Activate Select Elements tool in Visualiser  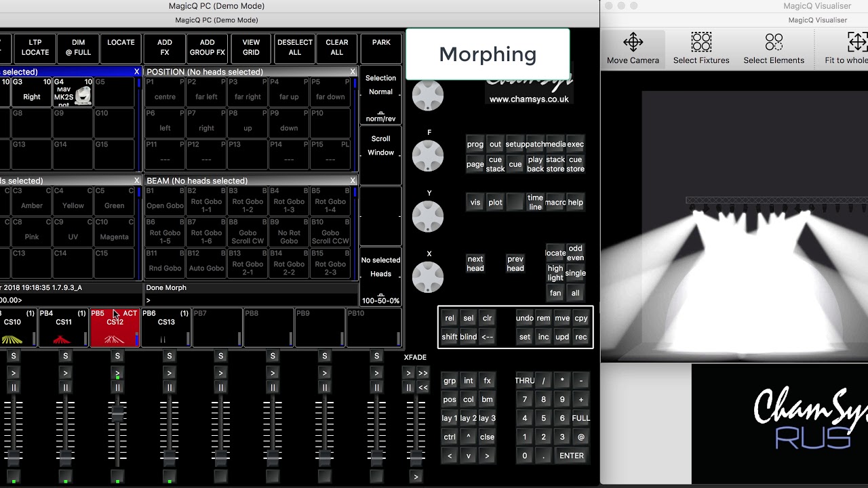coord(774,49)
